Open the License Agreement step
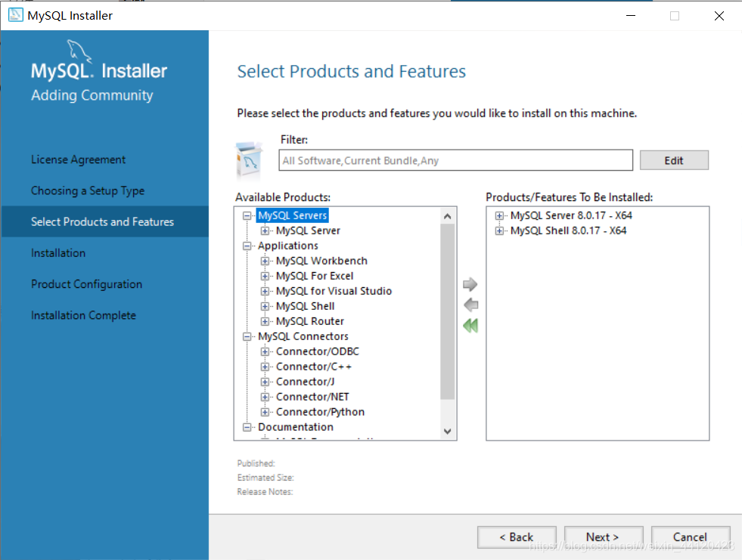The height and width of the screenshot is (560, 742). pyautogui.click(x=79, y=160)
